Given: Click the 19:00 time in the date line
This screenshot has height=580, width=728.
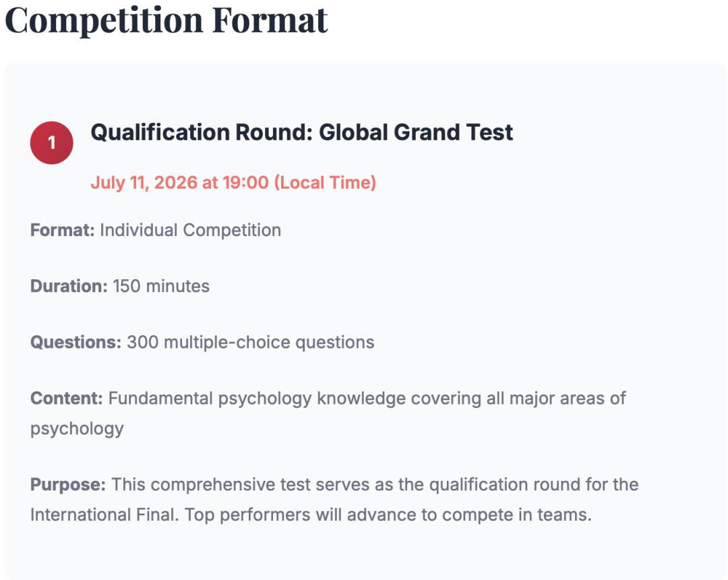Looking at the screenshot, I should pyautogui.click(x=245, y=183).
